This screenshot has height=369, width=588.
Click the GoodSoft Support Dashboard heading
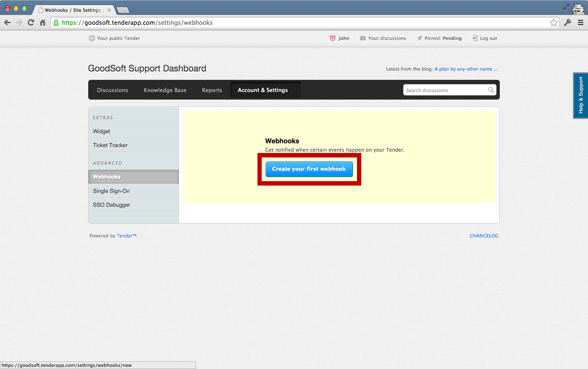147,69
